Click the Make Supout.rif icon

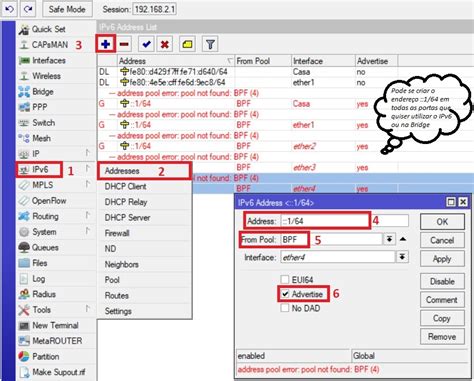click(24, 372)
